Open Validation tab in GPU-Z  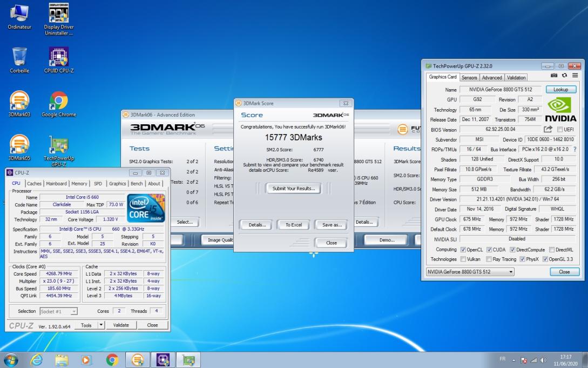pos(516,78)
